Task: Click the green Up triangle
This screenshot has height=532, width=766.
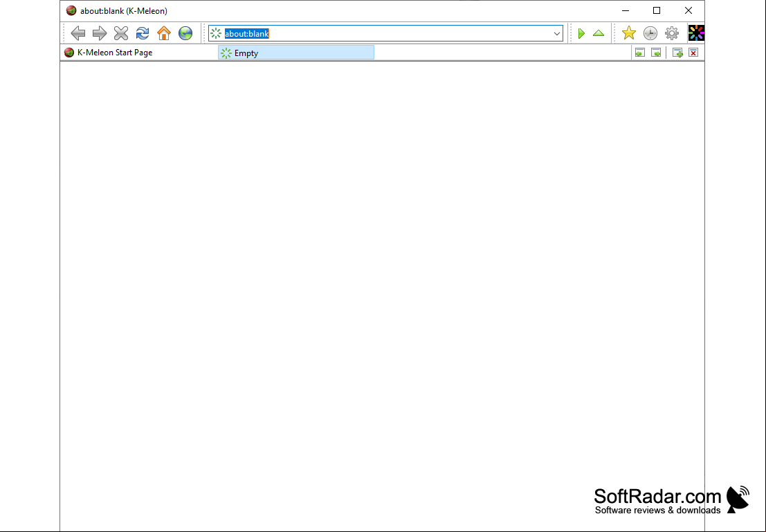Action: (x=599, y=33)
